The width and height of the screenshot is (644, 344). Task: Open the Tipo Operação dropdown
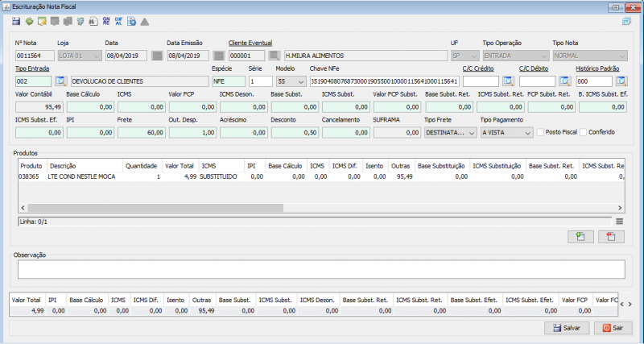point(516,56)
